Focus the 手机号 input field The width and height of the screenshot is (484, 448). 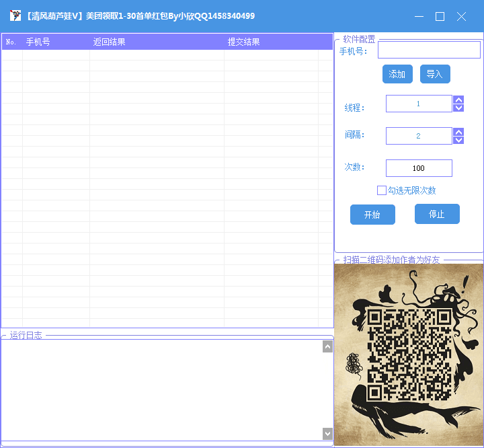tap(429, 49)
